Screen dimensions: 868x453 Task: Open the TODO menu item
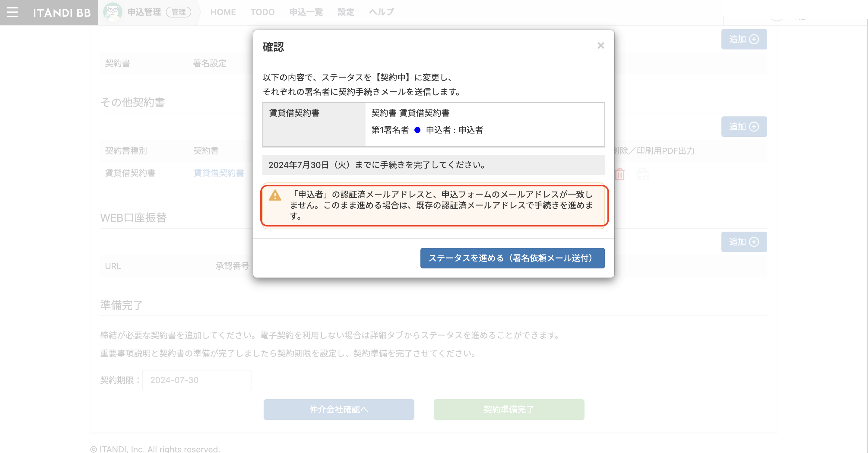[x=262, y=12]
